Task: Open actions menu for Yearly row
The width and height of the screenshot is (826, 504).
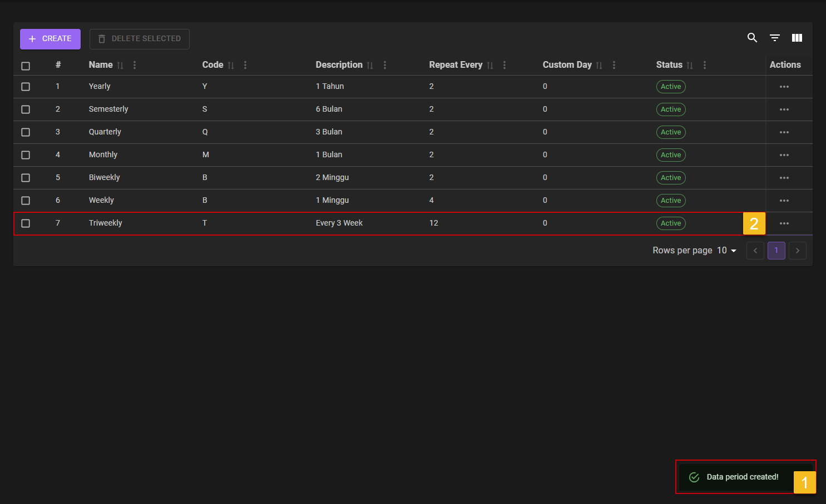Action: pos(784,87)
